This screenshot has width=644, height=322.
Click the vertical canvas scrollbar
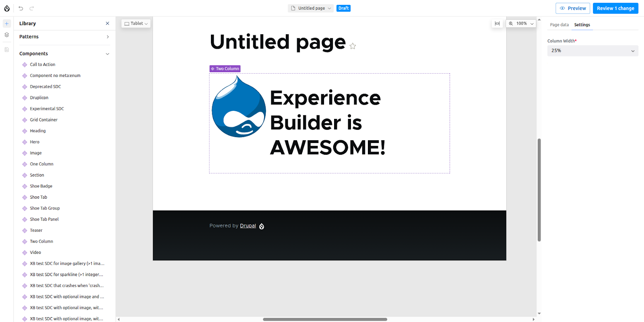pyautogui.click(x=539, y=190)
